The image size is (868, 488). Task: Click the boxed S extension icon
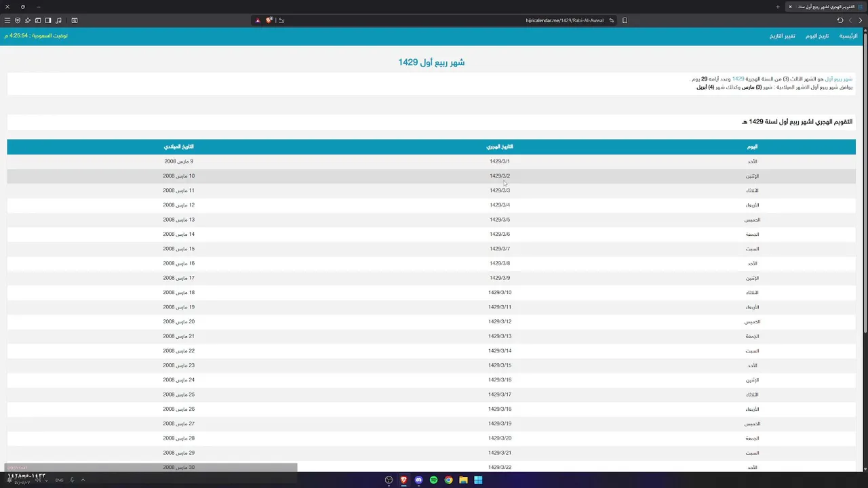point(75,20)
